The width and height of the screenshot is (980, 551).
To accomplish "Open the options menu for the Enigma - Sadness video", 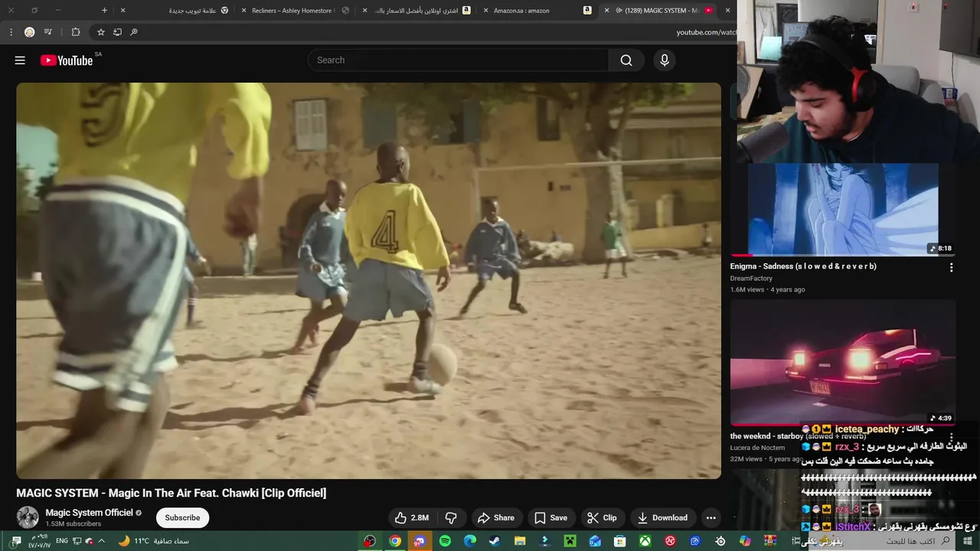I will (x=951, y=268).
